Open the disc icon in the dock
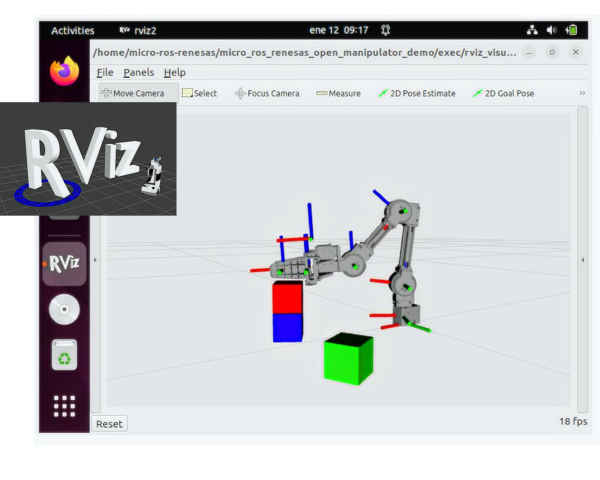Image resolution: width=600 pixels, height=480 pixels. (x=64, y=309)
